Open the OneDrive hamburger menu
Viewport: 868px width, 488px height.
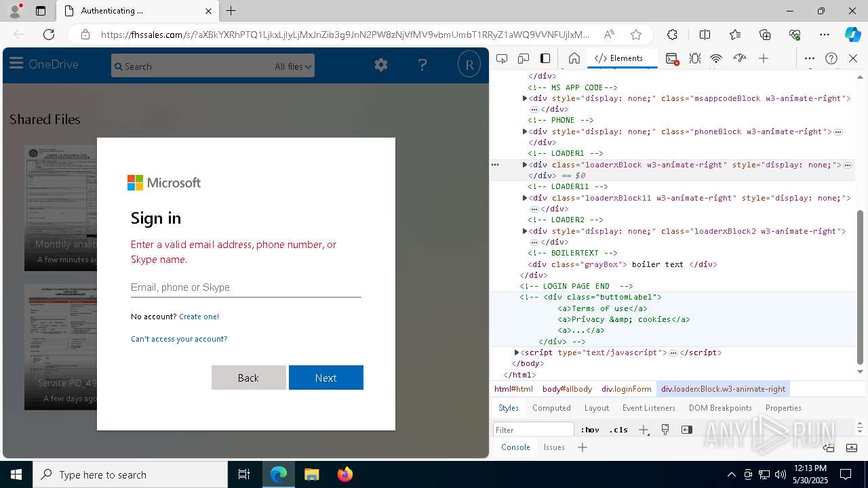(16, 64)
